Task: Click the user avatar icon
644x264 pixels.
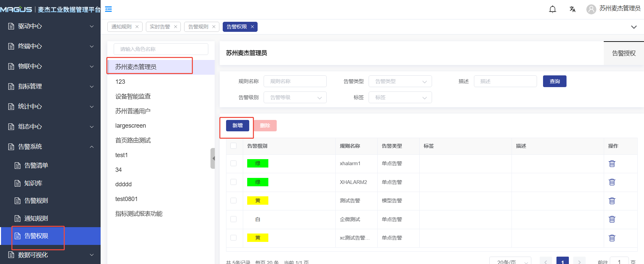Action: pos(591,9)
